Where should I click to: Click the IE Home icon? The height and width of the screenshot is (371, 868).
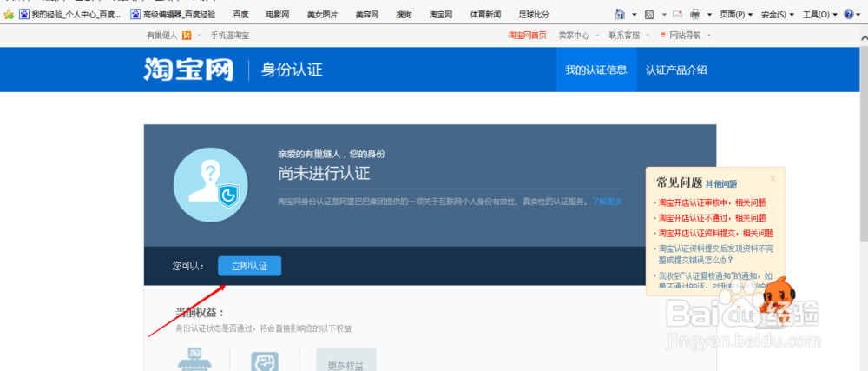pyautogui.click(x=621, y=15)
